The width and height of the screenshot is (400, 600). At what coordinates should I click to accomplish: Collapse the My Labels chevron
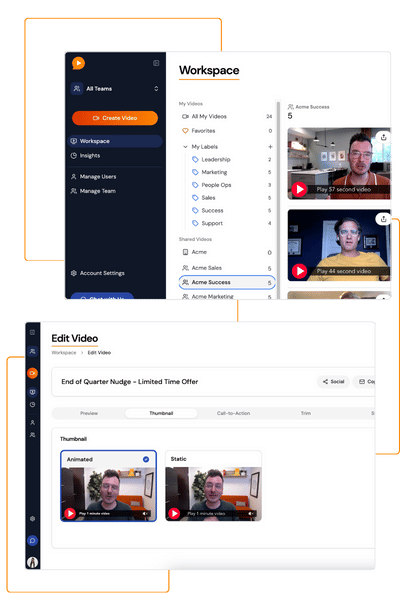(185, 147)
